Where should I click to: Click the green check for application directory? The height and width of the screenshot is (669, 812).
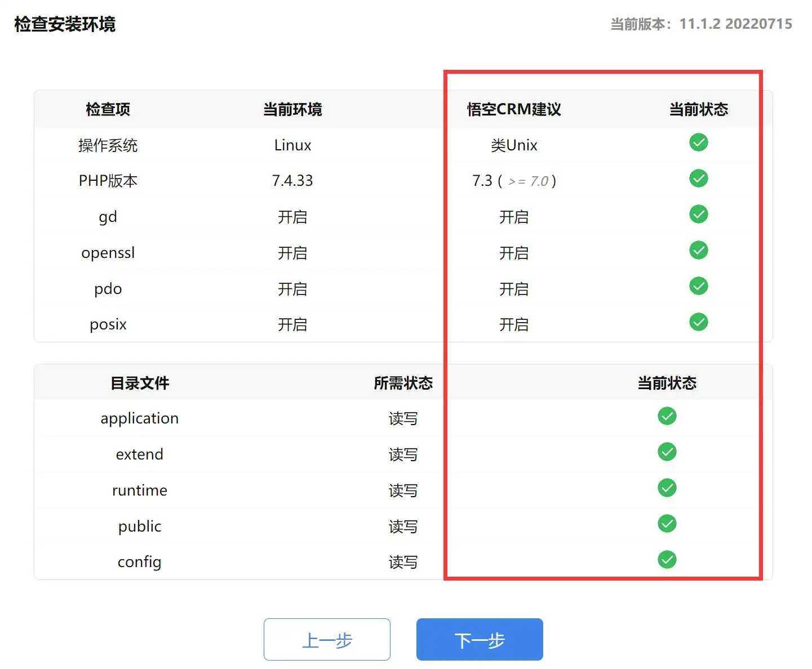click(667, 416)
